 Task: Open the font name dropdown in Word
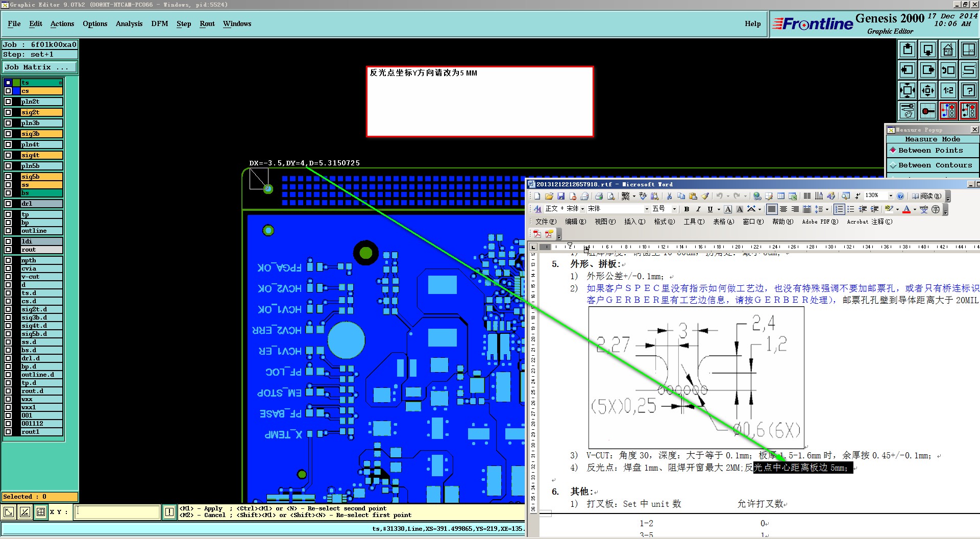pyautogui.click(x=647, y=209)
